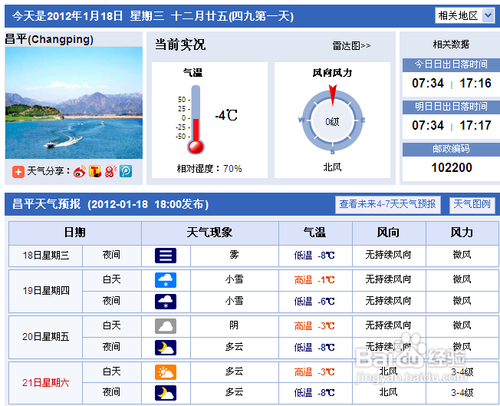
Task: Click the 高温 -1℃ temperature cell
Action: pyautogui.click(x=315, y=280)
